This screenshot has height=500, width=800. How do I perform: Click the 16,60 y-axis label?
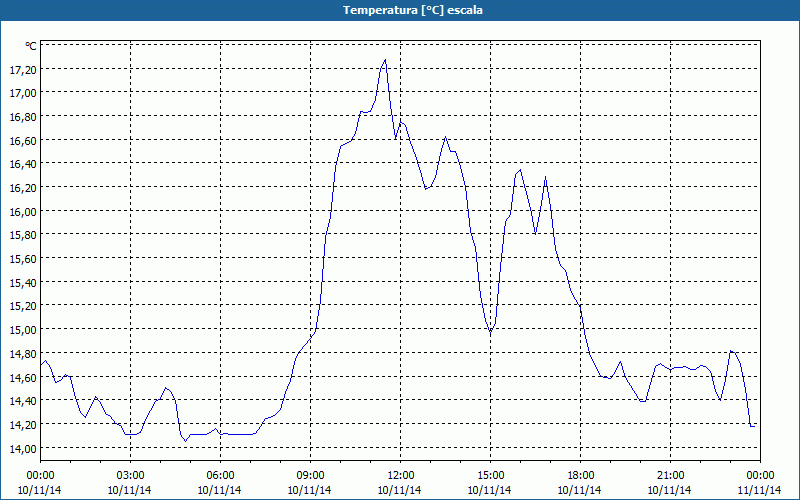point(23,141)
